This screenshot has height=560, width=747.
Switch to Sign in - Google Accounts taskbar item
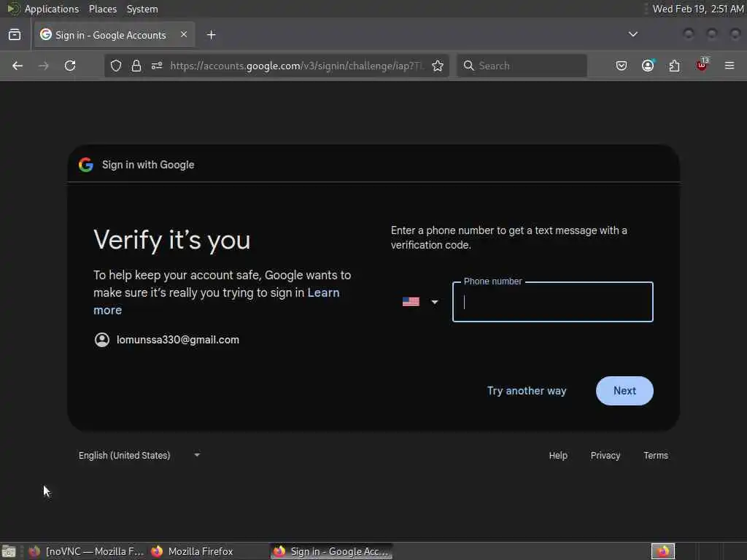[332, 551]
